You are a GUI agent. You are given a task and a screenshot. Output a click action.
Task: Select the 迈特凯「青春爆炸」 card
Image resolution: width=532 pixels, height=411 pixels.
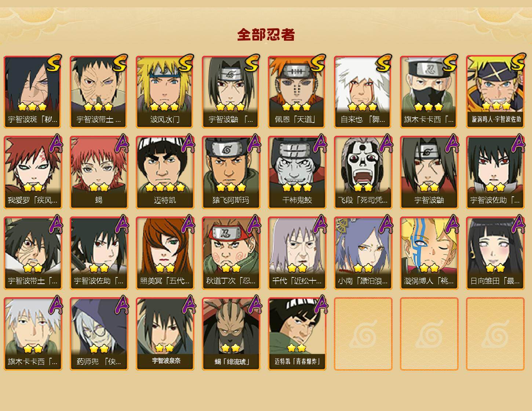(297, 334)
